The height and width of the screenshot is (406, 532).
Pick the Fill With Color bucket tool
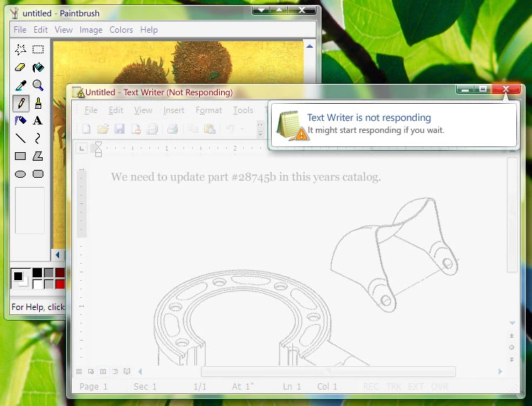[x=38, y=67]
